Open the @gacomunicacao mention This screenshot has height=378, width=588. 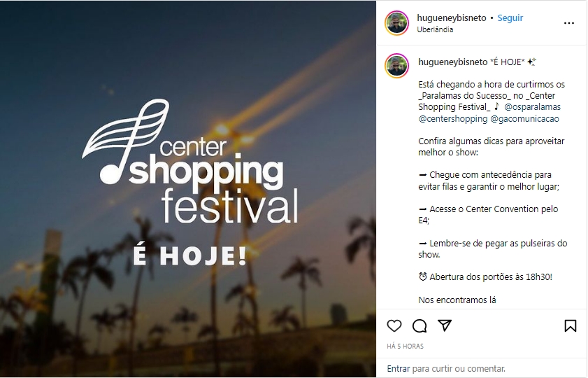(524, 119)
